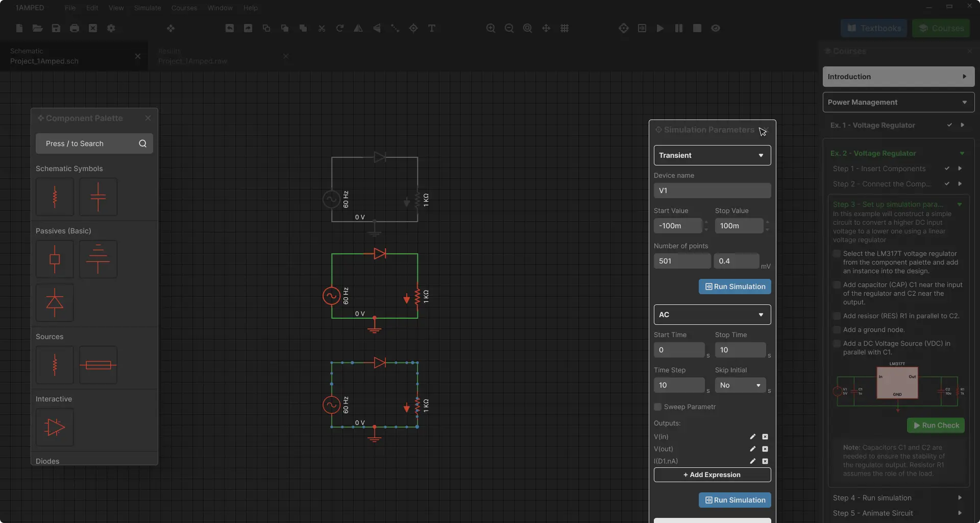
Task: Click the Stop Value stepper arrows
Action: (768, 226)
